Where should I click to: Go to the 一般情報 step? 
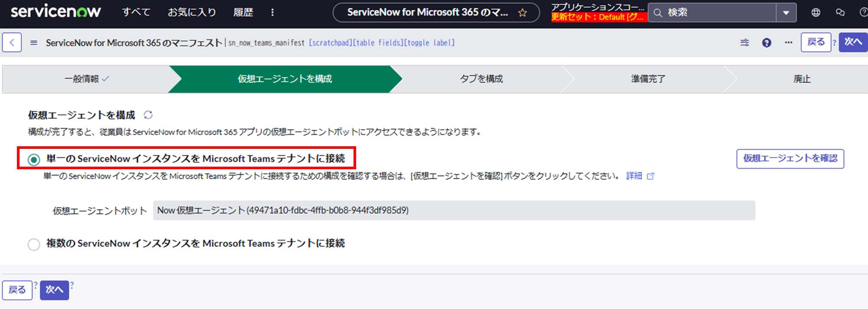(87, 79)
